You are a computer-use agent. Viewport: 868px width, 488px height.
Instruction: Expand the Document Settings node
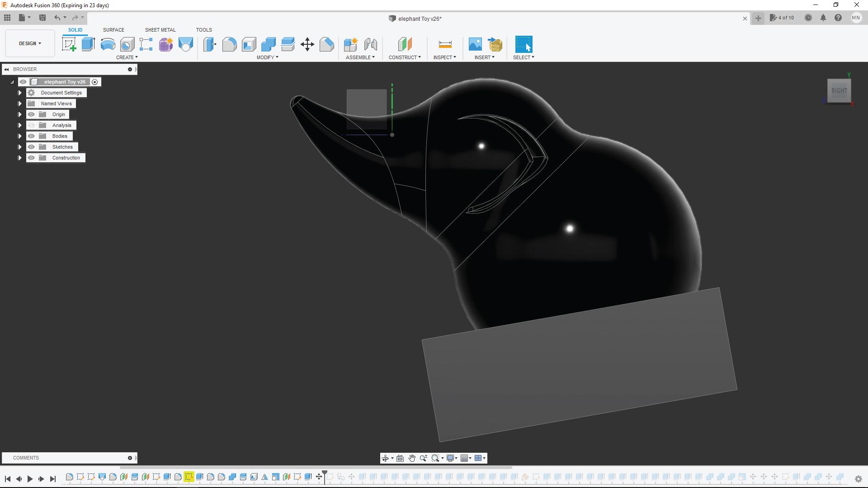[20, 93]
